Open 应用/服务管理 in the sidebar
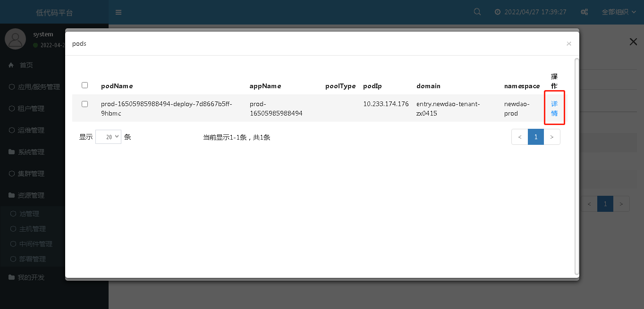This screenshot has width=644, height=309. coord(39,87)
